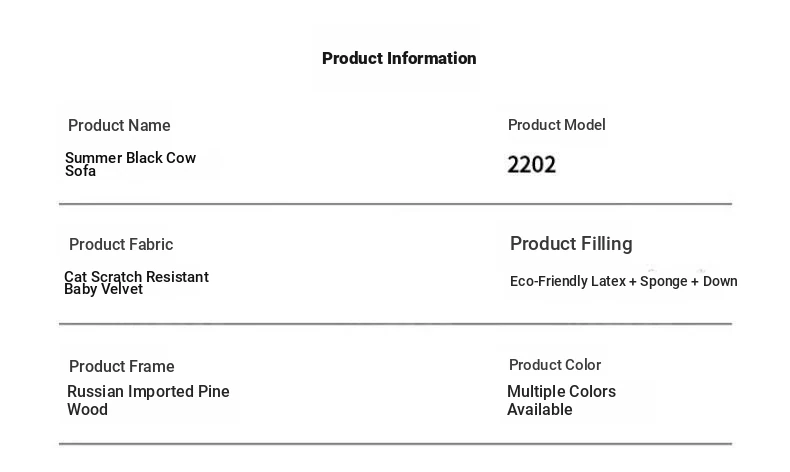The height and width of the screenshot is (472, 790).
Task: Select the 'Summer Black Cow' text line
Action: pyautogui.click(x=130, y=158)
